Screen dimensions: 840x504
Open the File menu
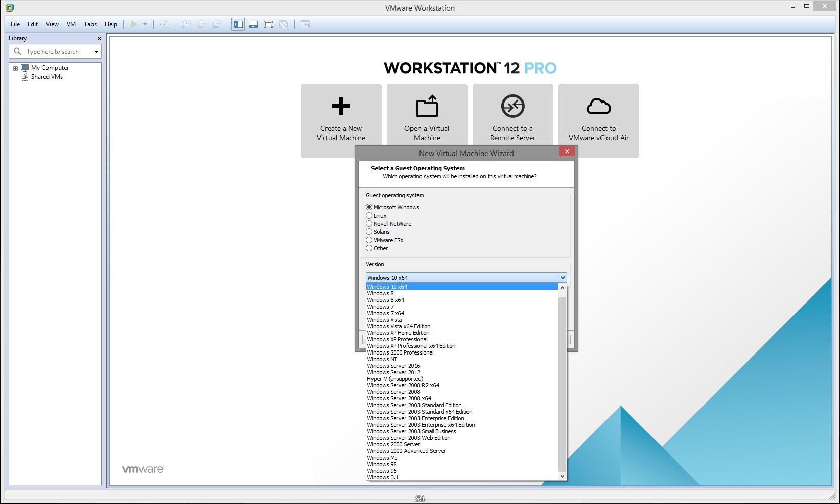point(15,24)
